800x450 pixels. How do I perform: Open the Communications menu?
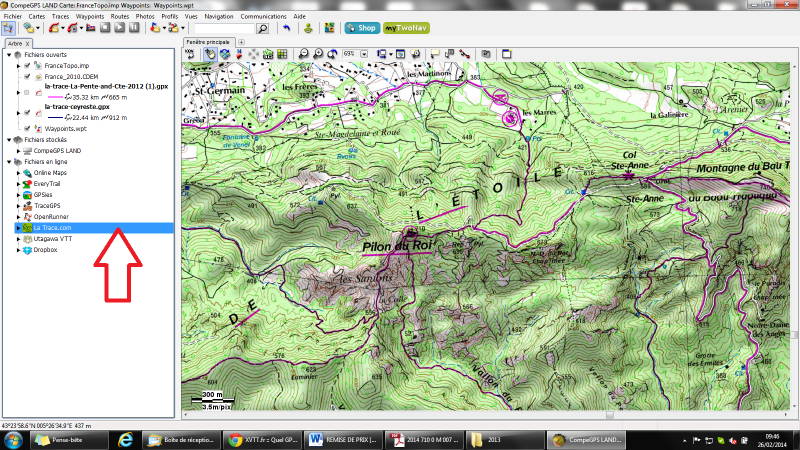tap(263, 16)
